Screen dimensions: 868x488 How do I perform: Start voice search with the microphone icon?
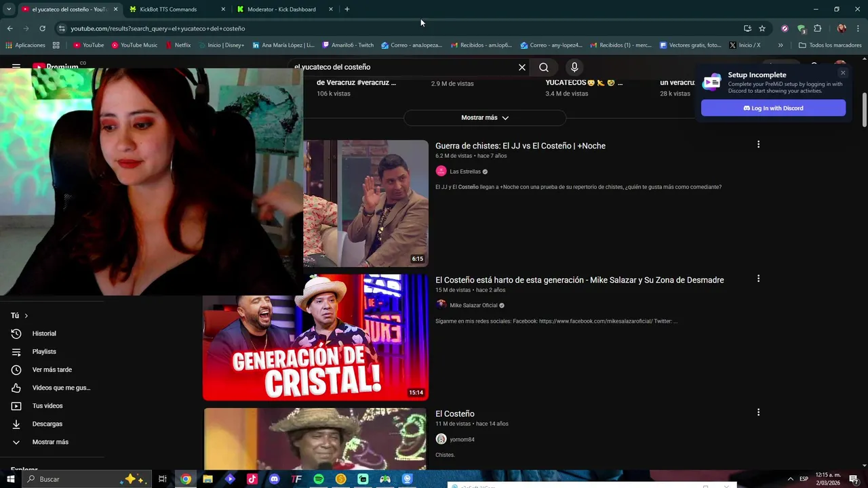click(574, 67)
